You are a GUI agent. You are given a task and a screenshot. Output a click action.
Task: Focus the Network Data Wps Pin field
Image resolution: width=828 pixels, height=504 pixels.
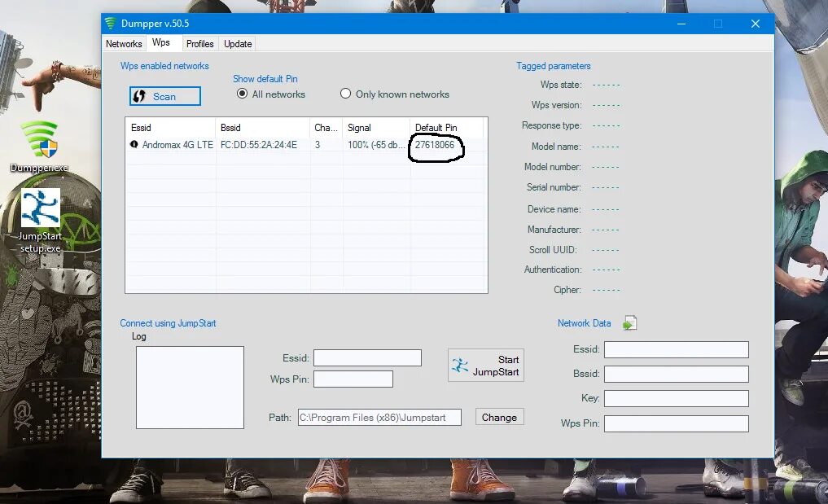[677, 423]
